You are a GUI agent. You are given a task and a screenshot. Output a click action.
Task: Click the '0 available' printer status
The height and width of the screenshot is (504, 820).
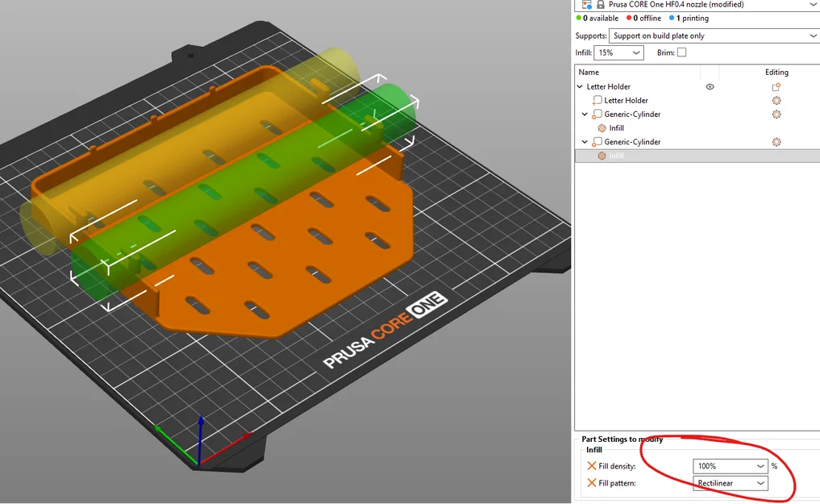(x=597, y=19)
